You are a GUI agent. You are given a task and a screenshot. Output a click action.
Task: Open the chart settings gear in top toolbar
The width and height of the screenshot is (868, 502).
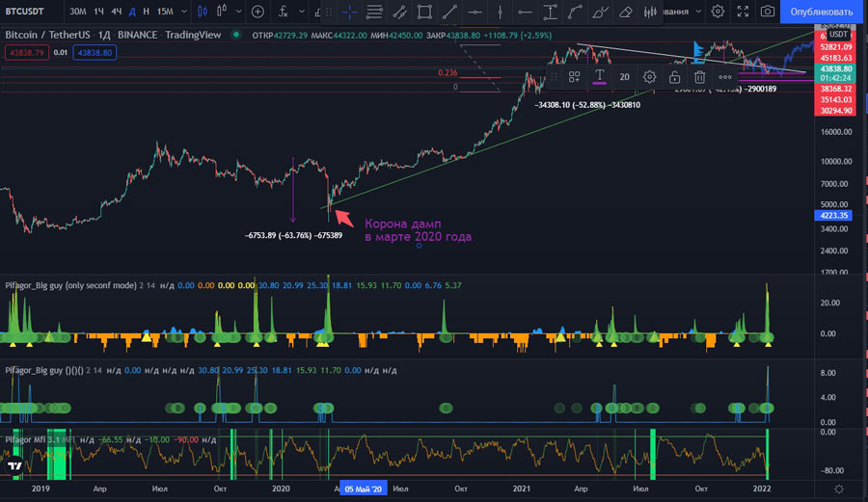coord(719,12)
